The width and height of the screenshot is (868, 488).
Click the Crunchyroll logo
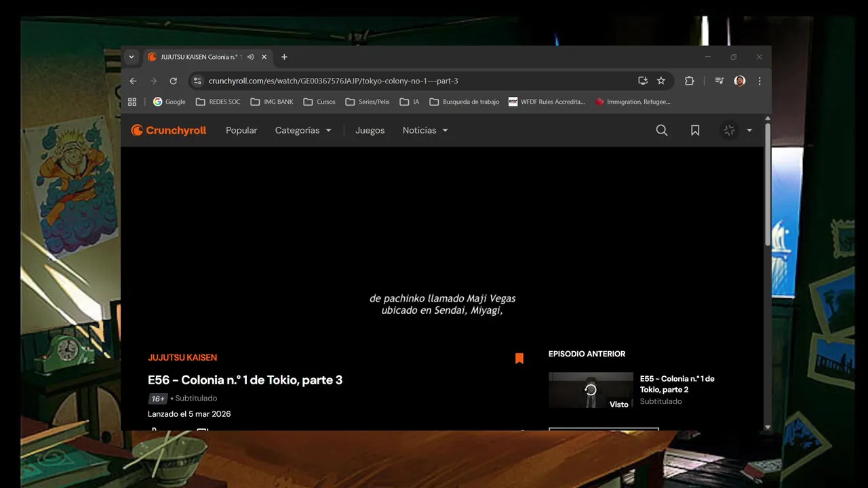168,130
